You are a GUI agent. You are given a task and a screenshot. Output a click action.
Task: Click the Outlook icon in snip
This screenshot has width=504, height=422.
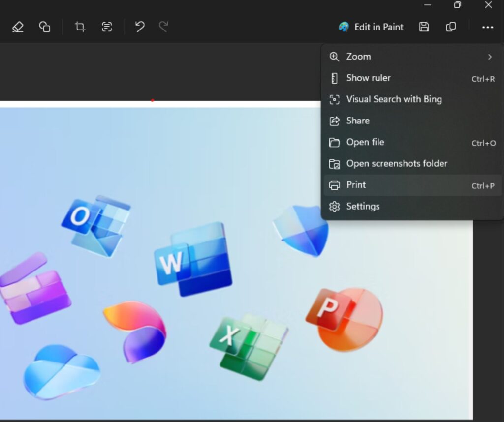[x=96, y=226]
